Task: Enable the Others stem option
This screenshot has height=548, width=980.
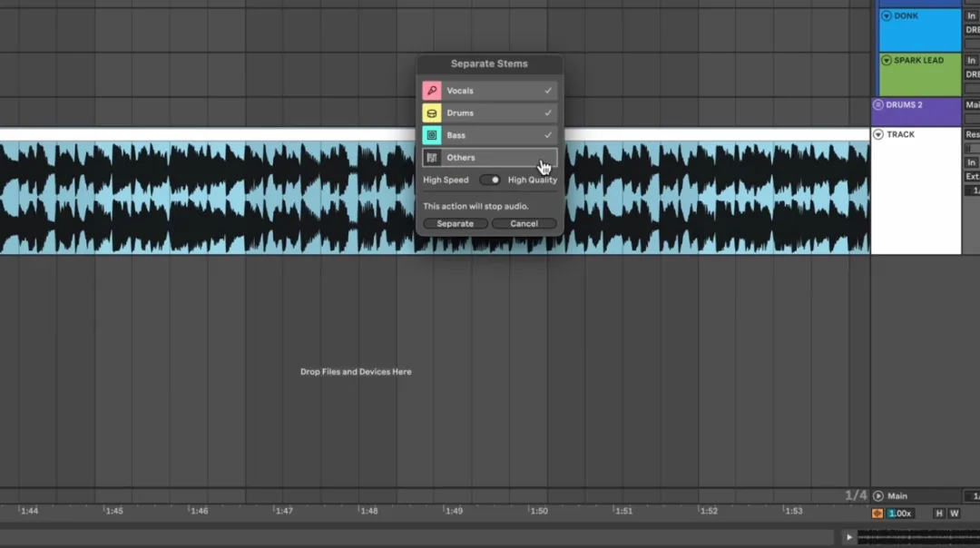Action: pyautogui.click(x=489, y=158)
